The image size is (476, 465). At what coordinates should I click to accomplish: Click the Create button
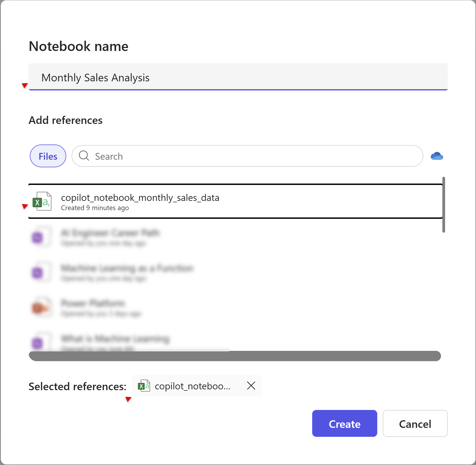click(x=344, y=424)
